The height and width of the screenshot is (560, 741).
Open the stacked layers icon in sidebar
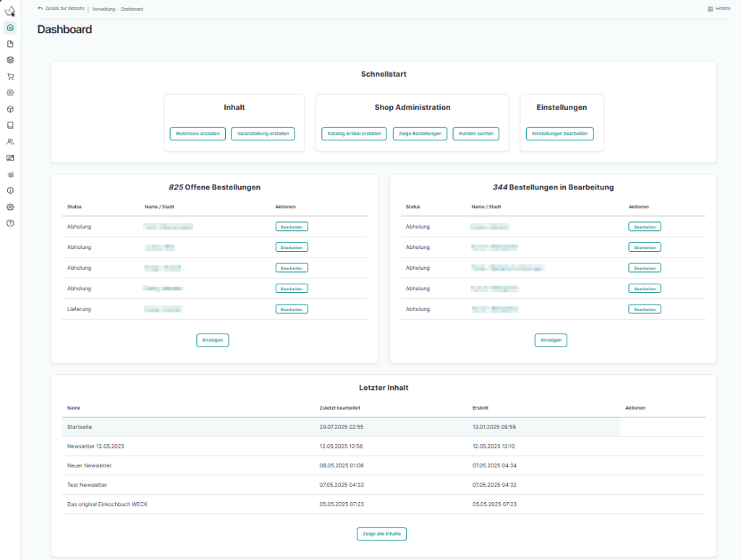[x=10, y=60]
